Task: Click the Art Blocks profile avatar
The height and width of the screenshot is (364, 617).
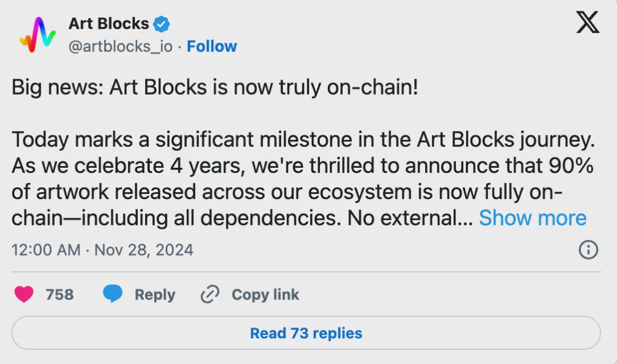Action: tap(37, 35)
